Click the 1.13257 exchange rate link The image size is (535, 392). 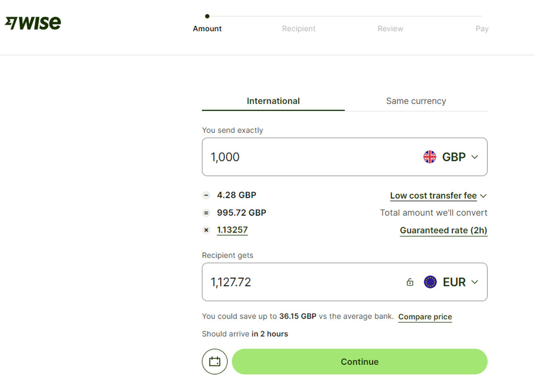click(x=232, y=230)
